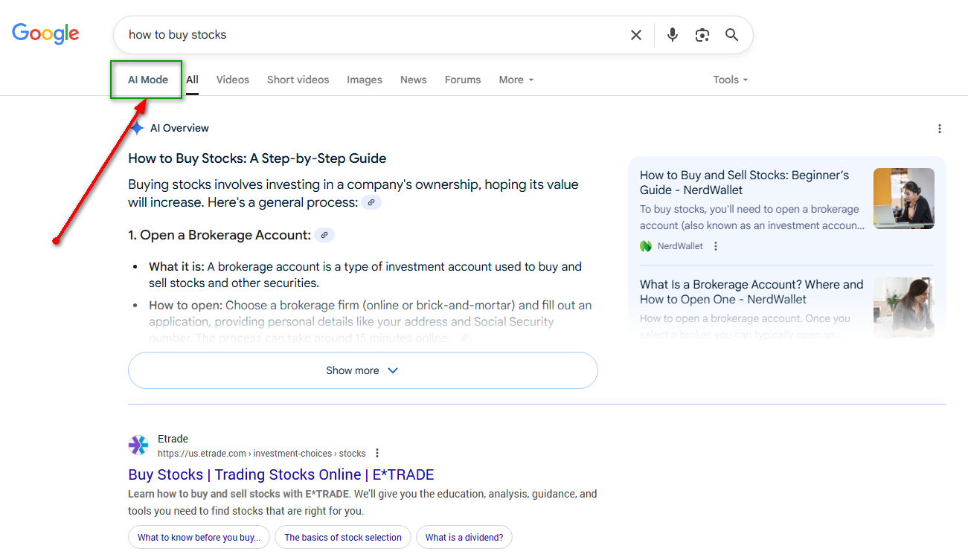Click the AI Overview sparkle icon
Screen dimensions: 968x560
pos(137,128)
